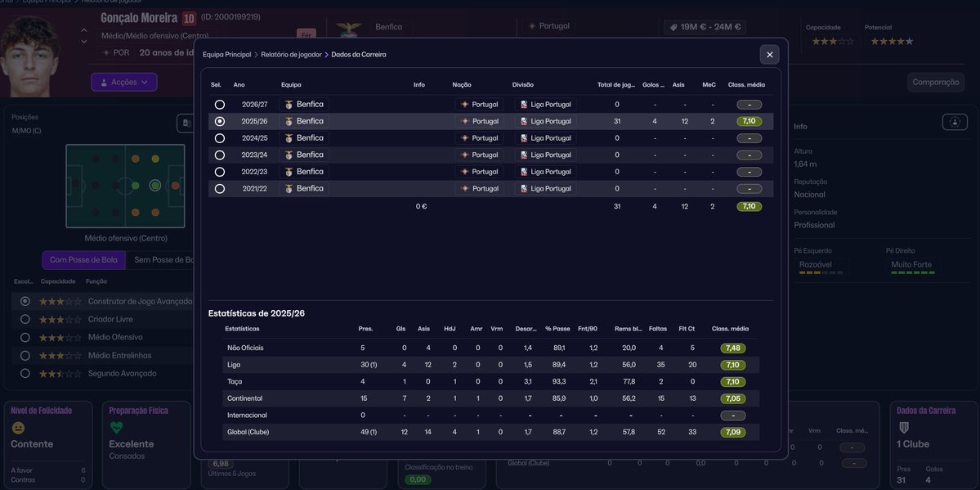This screenshot has width=980, height=490.
Task: Choose Segundo Avançado role radio
Action: tap(25, 373)
